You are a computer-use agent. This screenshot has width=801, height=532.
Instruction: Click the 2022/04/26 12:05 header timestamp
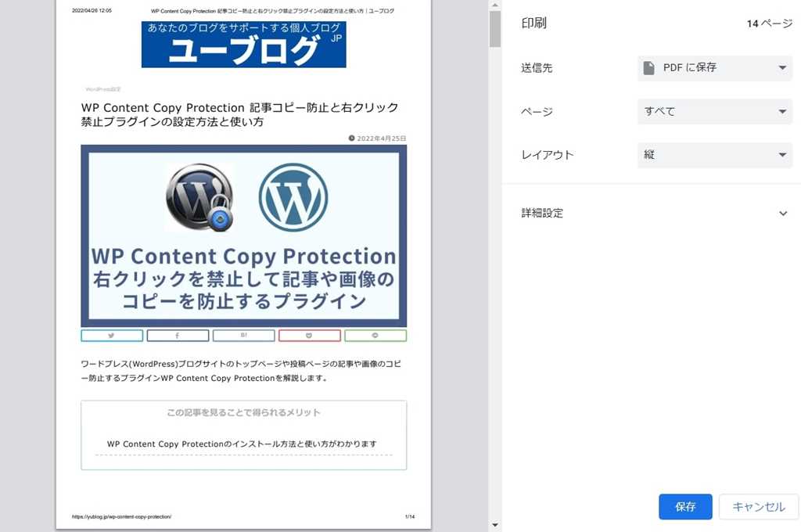coord(92,10)
